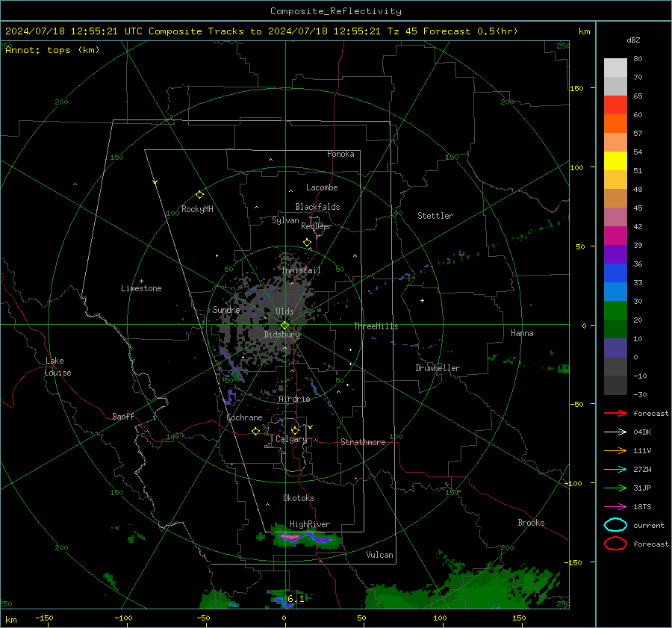
Task: Click the RockyMH label
Action: [x=197, y=209]
